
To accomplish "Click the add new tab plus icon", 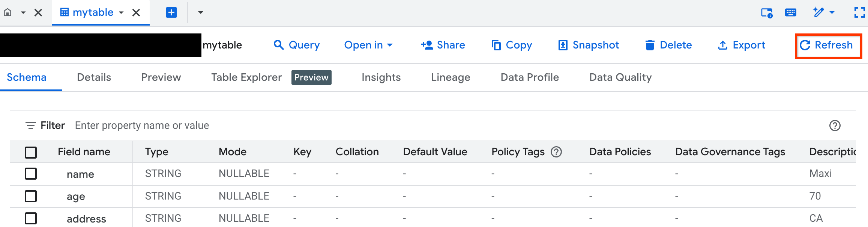I will pyautogui.click(x=171, y=12).
